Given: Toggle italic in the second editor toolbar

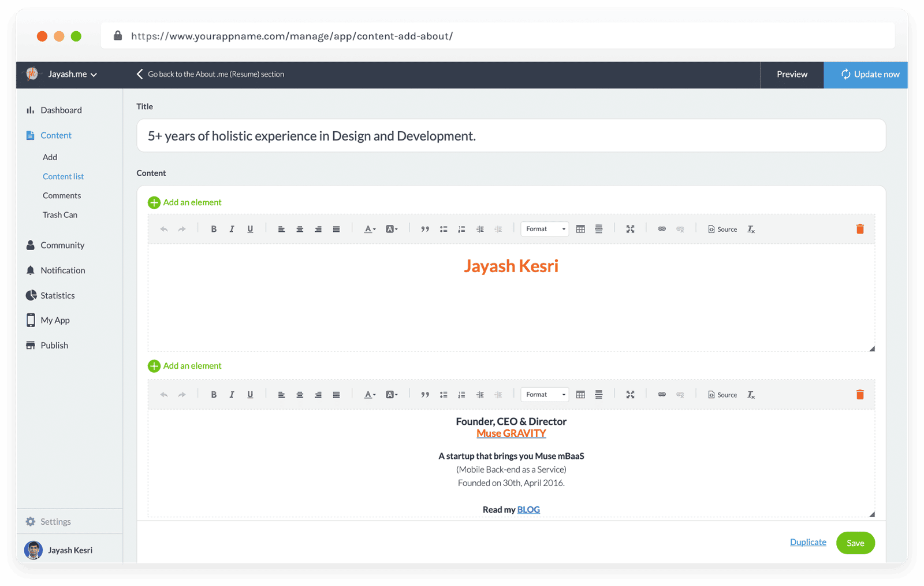Looking at the screenshot, I should coord(232,395).
